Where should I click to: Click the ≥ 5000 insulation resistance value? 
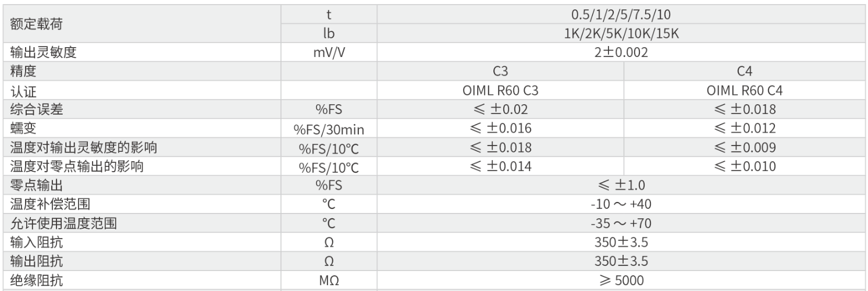(x=621, y=281)
